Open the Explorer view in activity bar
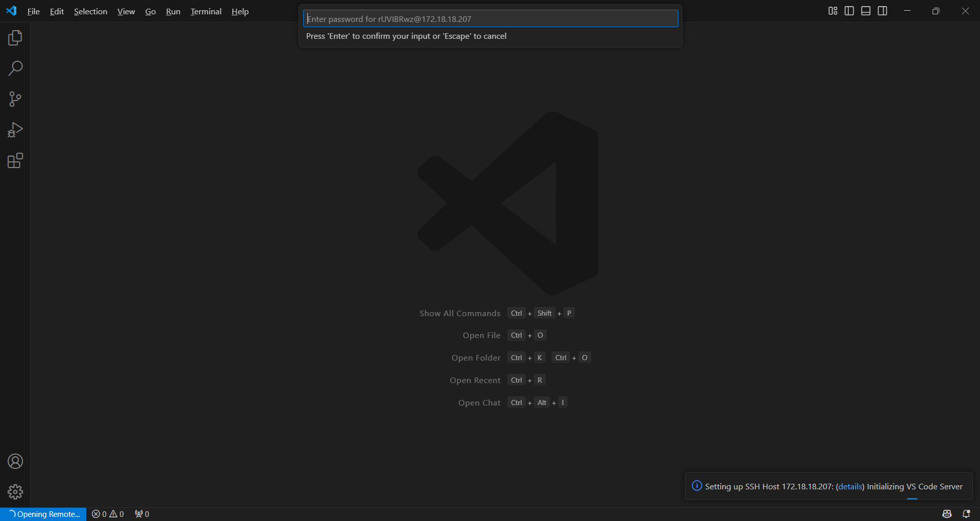The height and width of the screenshot is (521, 980). (x=15, y=38)
